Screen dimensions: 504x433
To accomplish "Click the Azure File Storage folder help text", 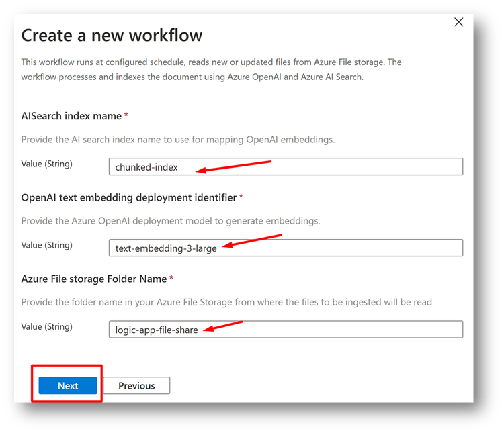I will pos(226,302).
